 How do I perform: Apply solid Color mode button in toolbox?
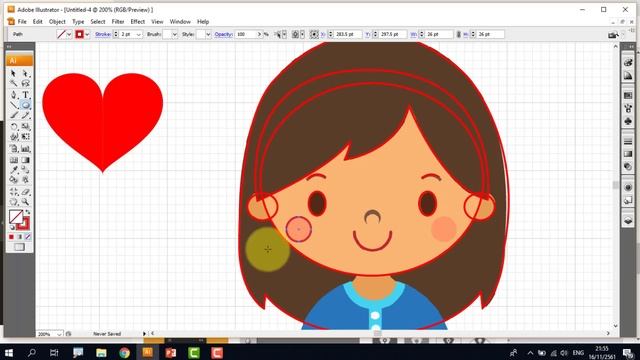(x=11, y=237)
